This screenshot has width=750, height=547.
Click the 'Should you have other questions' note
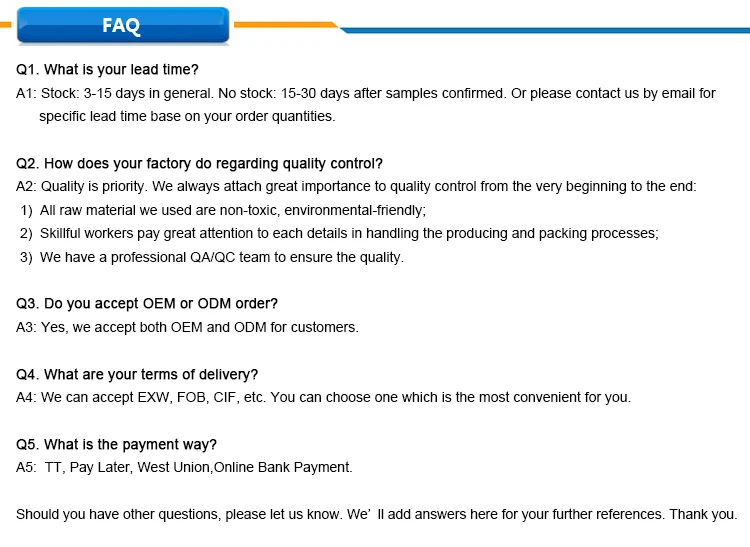tap(376, 514)
